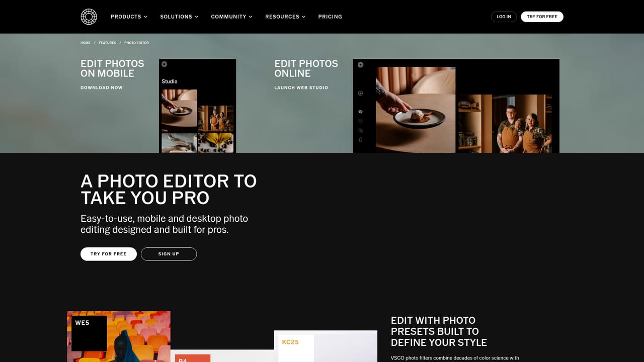This screenshot has height=362, width=644.
Task: Navigate to Home in the breadcrumb
Action: (x=86, y=43)
